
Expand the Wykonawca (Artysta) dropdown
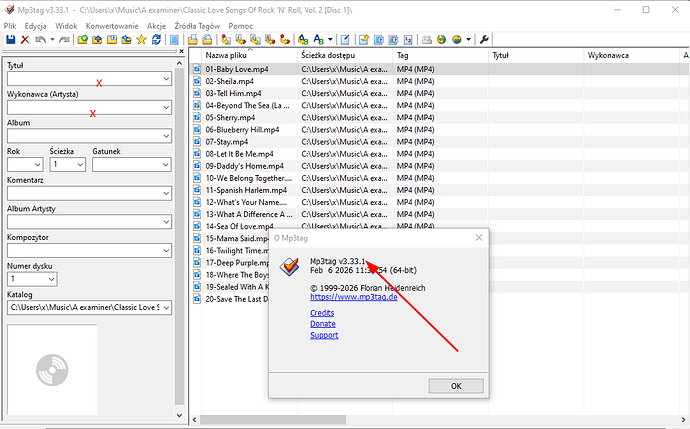166,107
